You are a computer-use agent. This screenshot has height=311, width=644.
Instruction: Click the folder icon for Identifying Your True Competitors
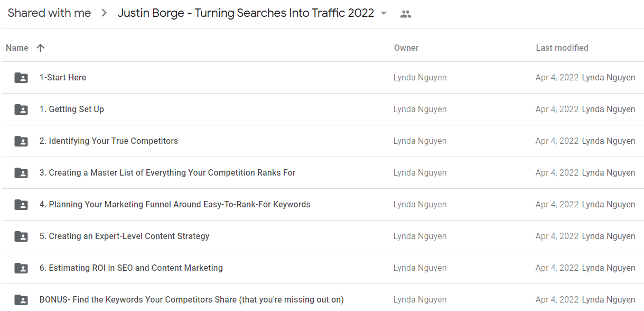tap(21, 141)
